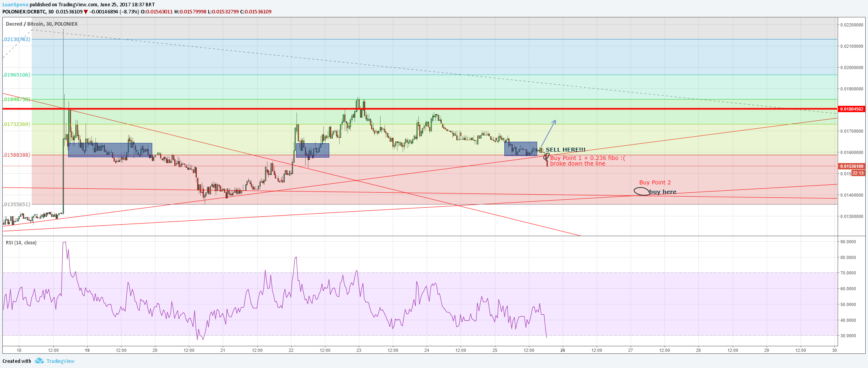Click the ellipse drawn beside 'buy here'
The width and height of the screenshot is (868, 368).
tap(642, 192)
